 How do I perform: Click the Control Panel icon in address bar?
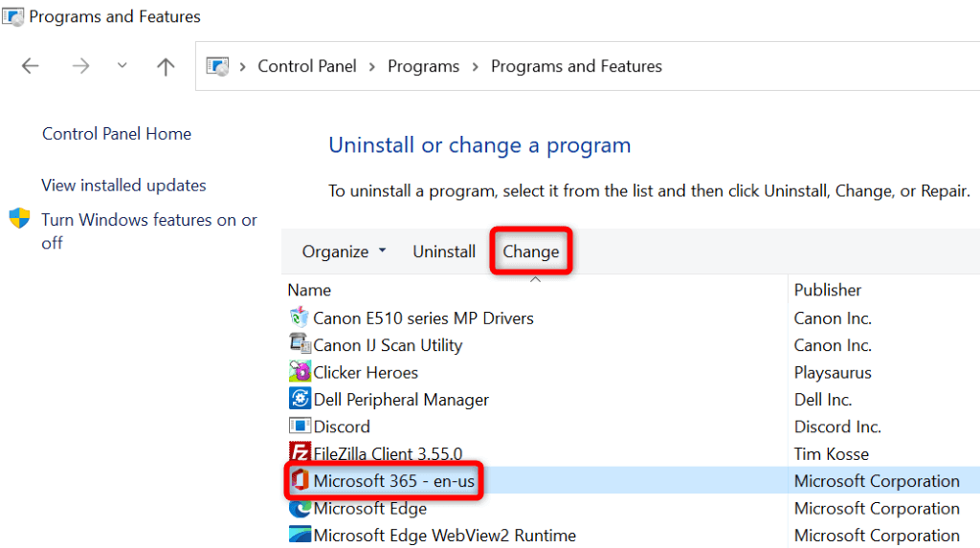point(217,66)
